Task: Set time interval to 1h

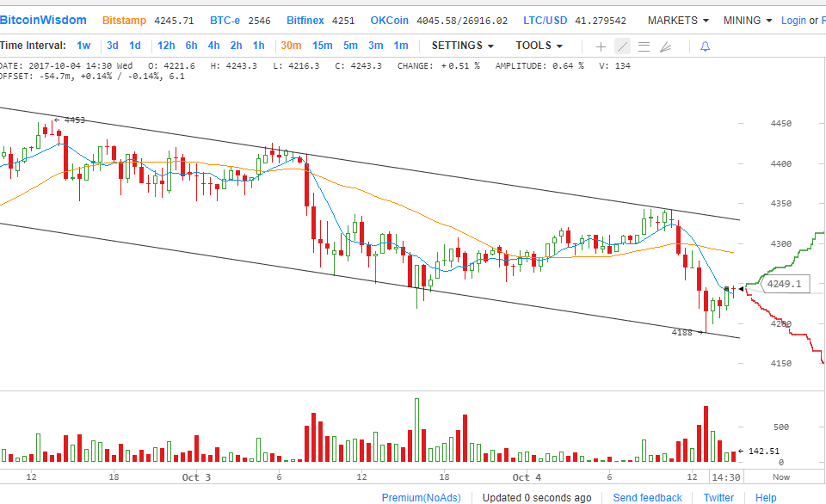Action: pyautogui.click(x=258, y=46)
